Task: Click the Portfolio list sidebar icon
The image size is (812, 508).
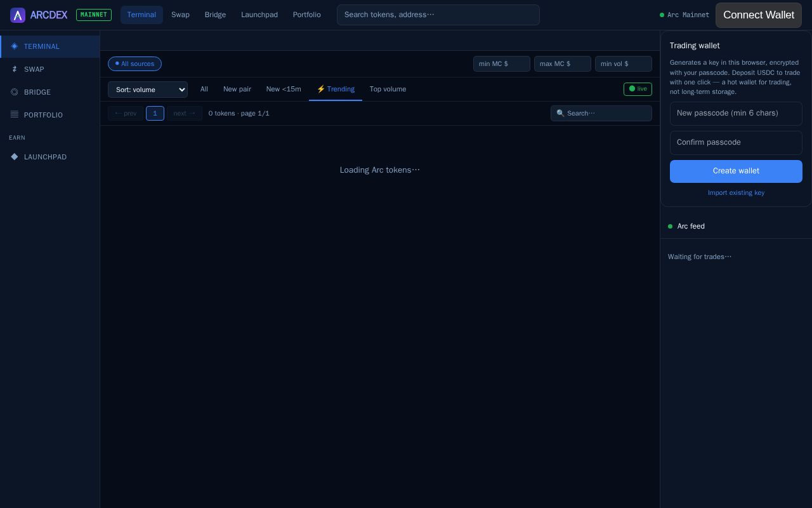Action: pyautogui.click(x=15, y=115)
